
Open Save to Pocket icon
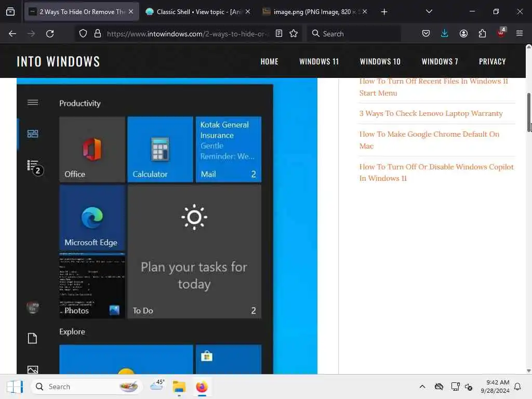coord(426,34)
